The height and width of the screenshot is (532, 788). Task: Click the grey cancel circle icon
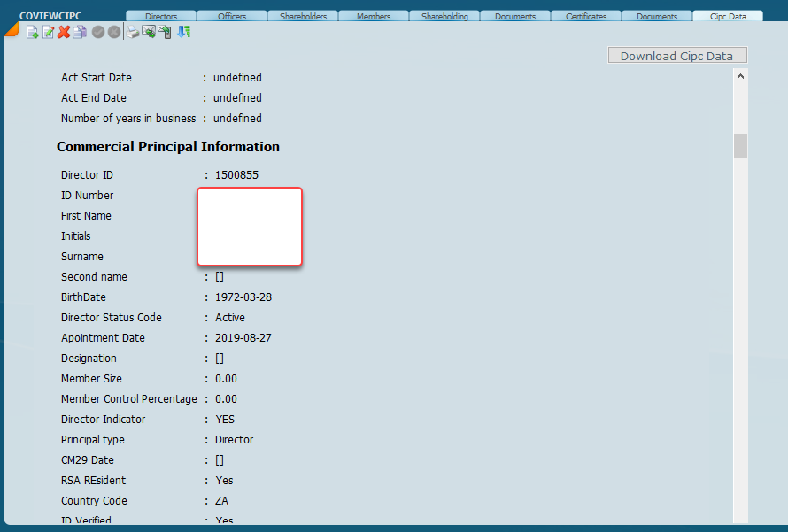pos(113,32)
